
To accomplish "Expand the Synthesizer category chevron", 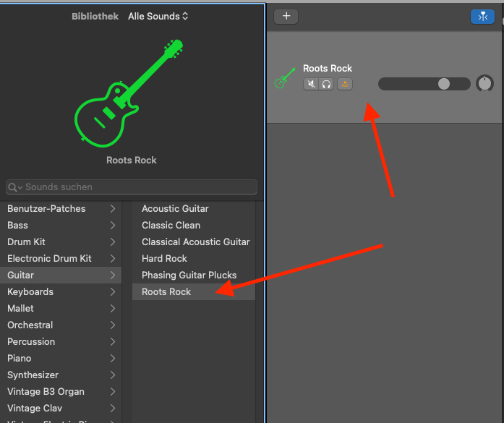I will point(113,375).
